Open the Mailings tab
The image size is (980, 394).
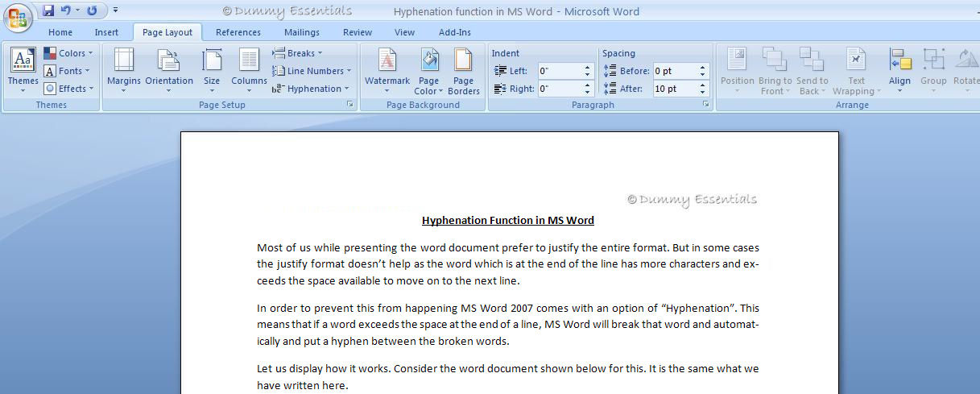pos(302,32)
